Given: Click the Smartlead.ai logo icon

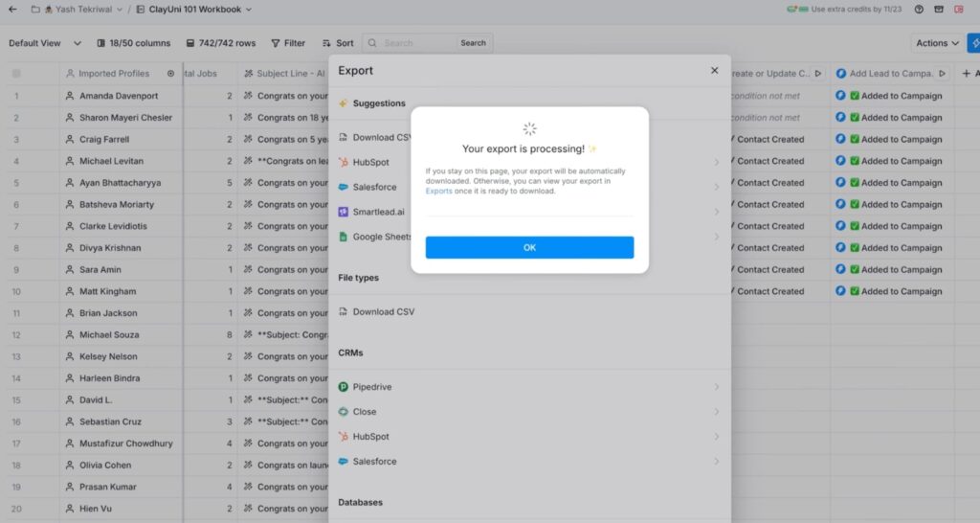Looking at the screenshot, I should (344, 212).
